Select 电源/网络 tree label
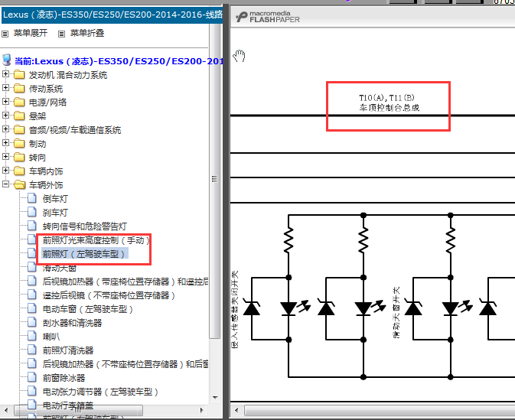 [47, 103]
